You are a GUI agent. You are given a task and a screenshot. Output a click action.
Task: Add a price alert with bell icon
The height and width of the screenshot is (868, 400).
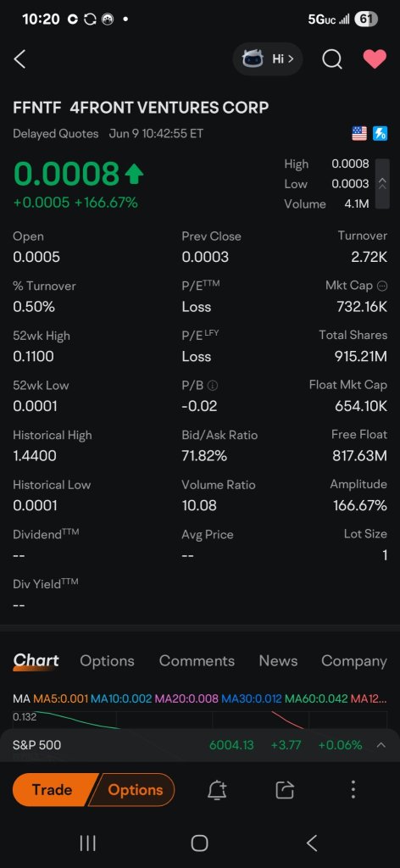pos(217,790)
